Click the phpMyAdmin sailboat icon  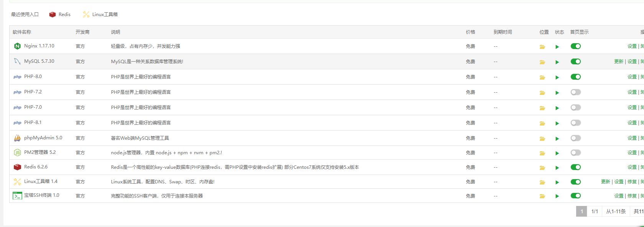(x=17, y=138)
